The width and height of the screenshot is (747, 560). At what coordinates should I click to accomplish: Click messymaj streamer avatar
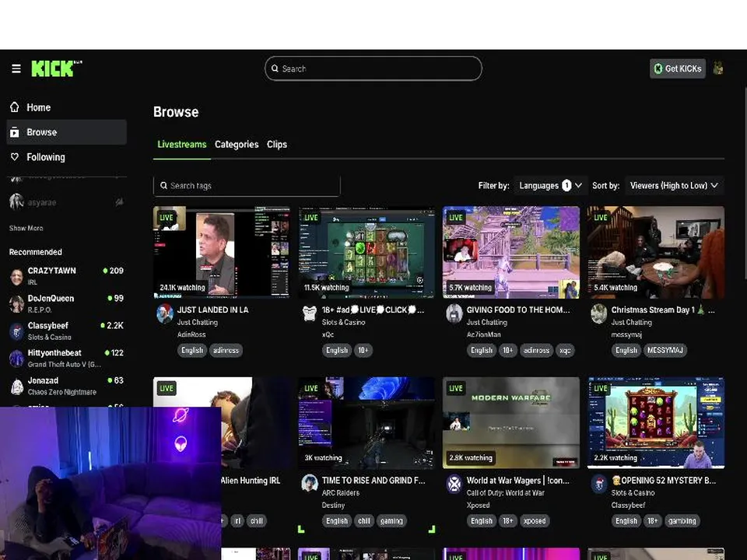(599, 313)
